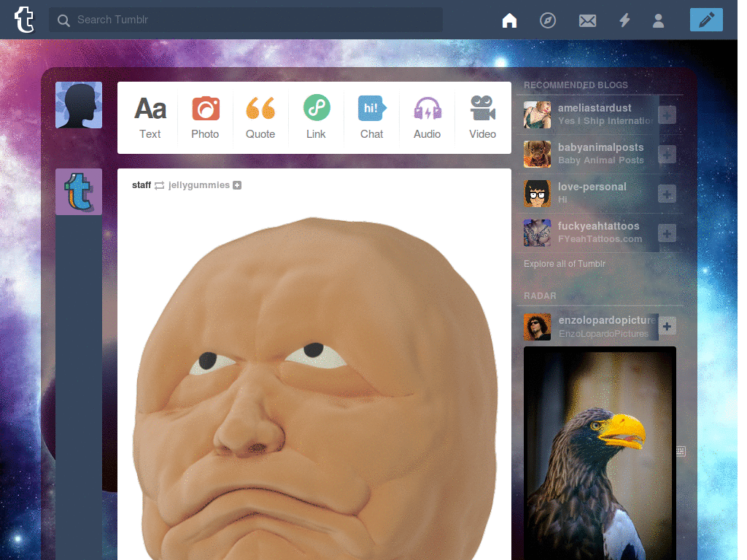Viewport: 747px width, 560px height.
Task: Open activity lightning bolt icon
Action: coord(624,20)
